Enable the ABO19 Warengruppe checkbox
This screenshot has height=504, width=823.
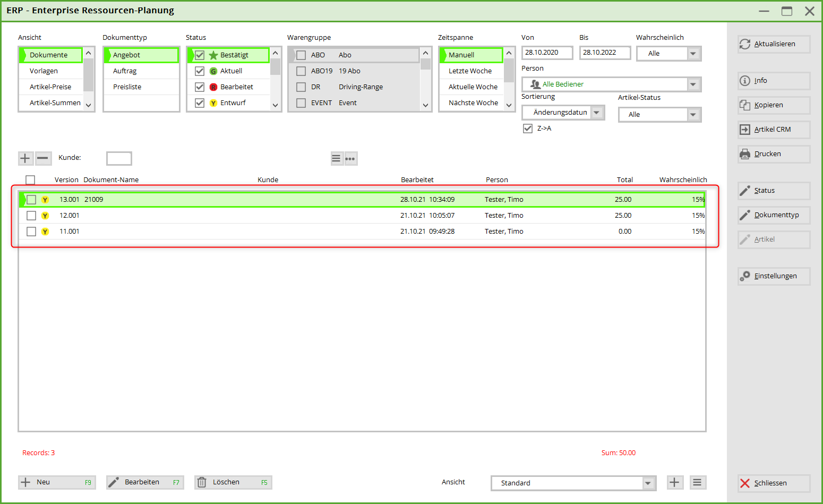[301, 71]
